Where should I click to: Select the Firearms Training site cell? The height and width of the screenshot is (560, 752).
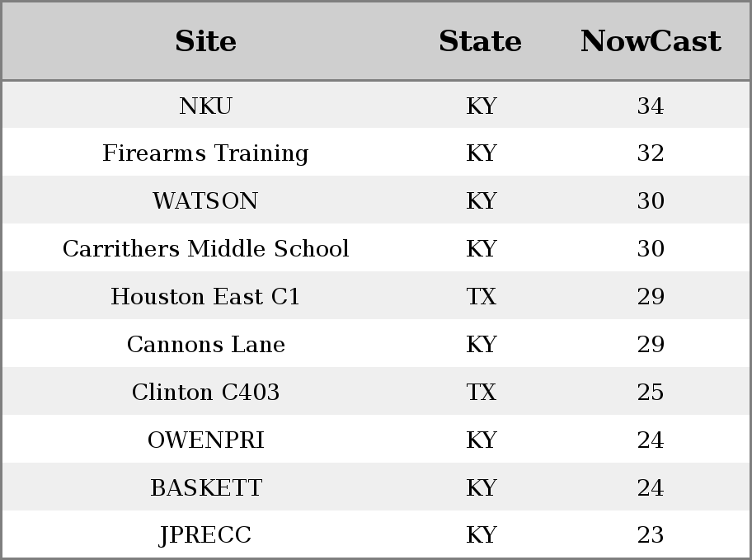[x=205, y=153]
